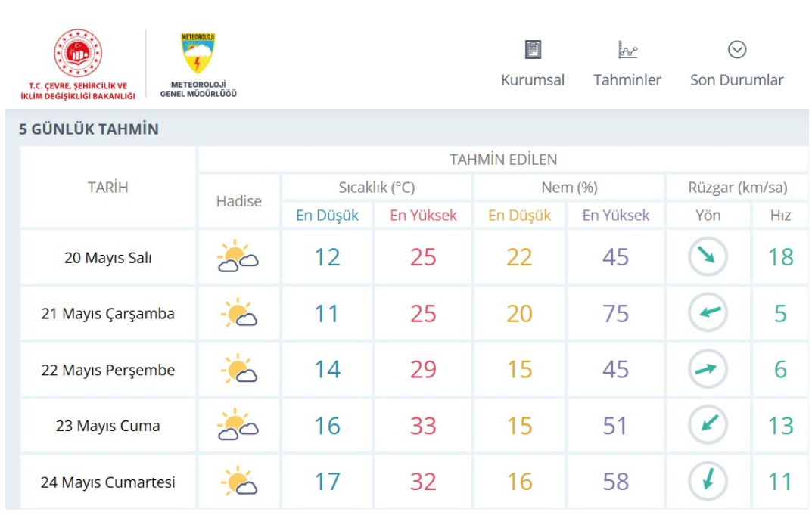
Task: Click the weather icon for 22 Mayıs Perşembe
Action: pos(239,369)
